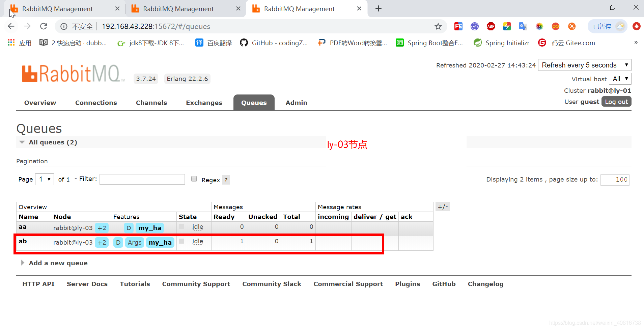644x329 pixels.
Task: Click the address bar URL
Action: pyautogui.click(x=156, y=26)
